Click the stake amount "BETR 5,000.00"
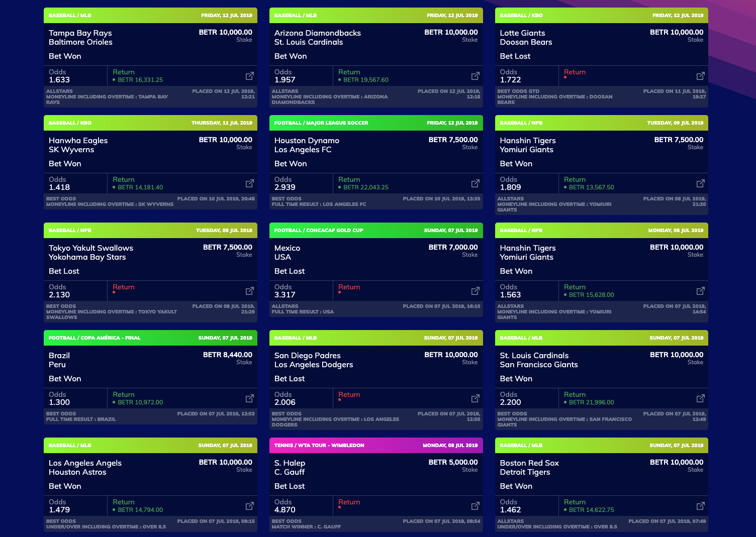This screenshot has width=756, height=537. coord(453,462)
